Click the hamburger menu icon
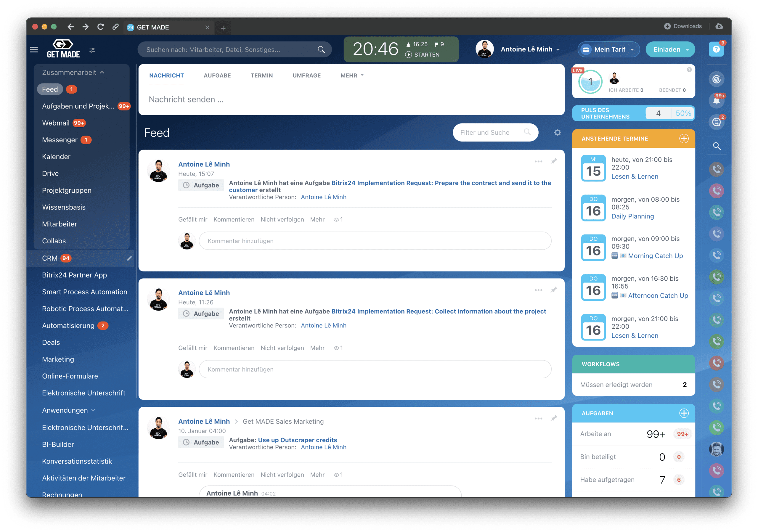Screen dimensions: 758x532 point(34,50)
